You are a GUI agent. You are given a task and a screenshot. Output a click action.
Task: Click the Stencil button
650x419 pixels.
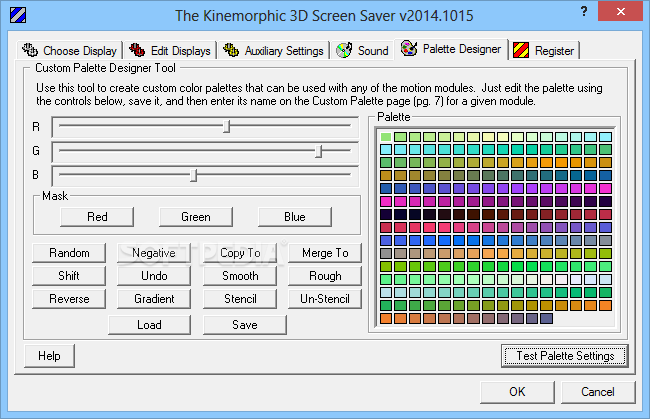tap(240, 299)
